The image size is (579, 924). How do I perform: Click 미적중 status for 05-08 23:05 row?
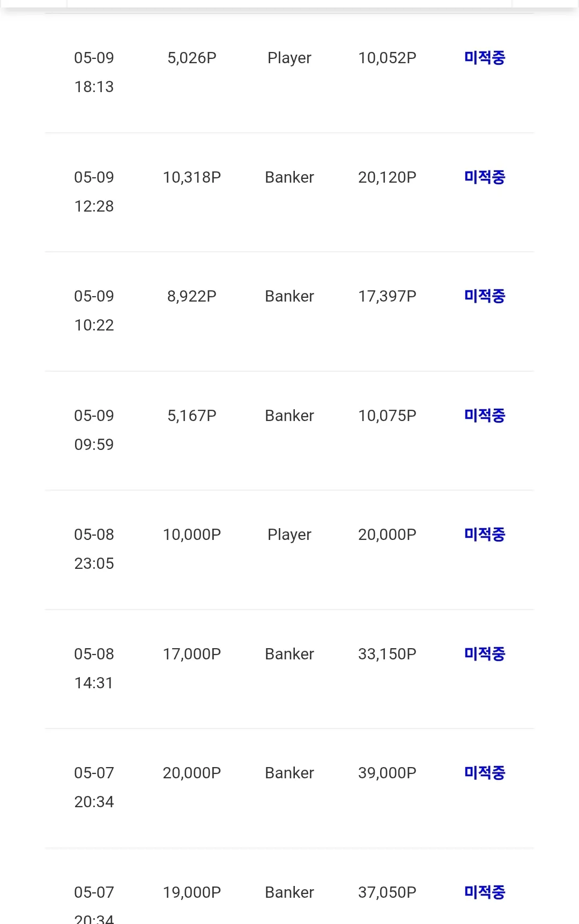click(485, 535)
